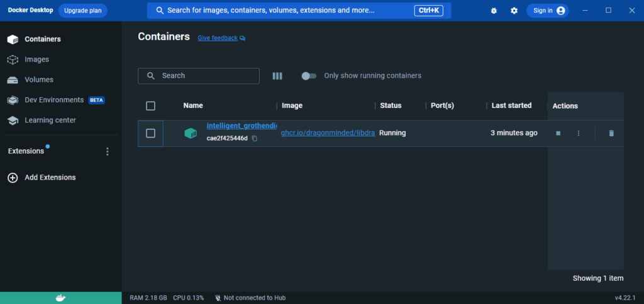Check the select-all containers checkbox
The width and height of the screenshot is (644, 304).
click(x=151, y=106)
